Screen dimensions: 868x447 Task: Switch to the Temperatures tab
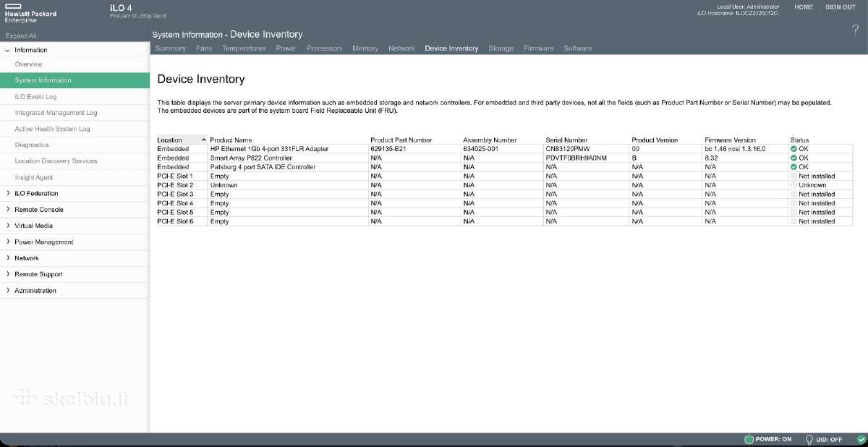click(x=244, y=48)
